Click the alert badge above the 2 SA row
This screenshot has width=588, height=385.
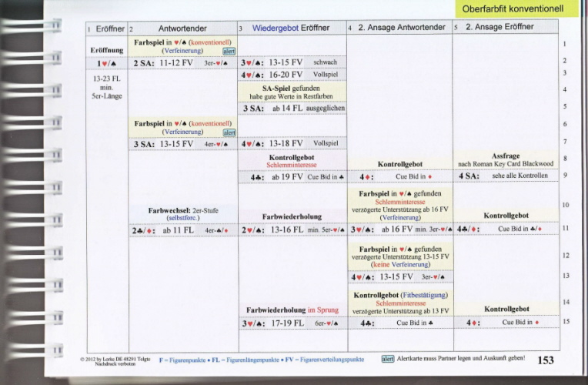point(229,52)
